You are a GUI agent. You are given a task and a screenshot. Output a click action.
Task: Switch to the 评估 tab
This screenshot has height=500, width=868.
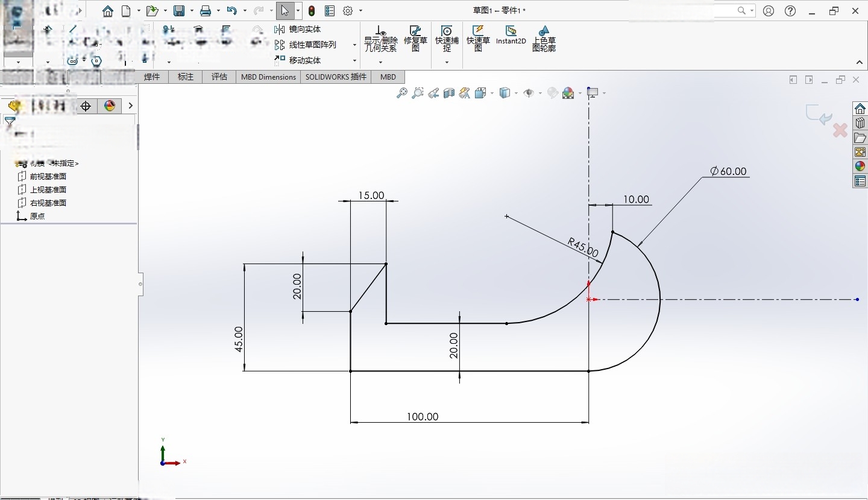(219, 77)
